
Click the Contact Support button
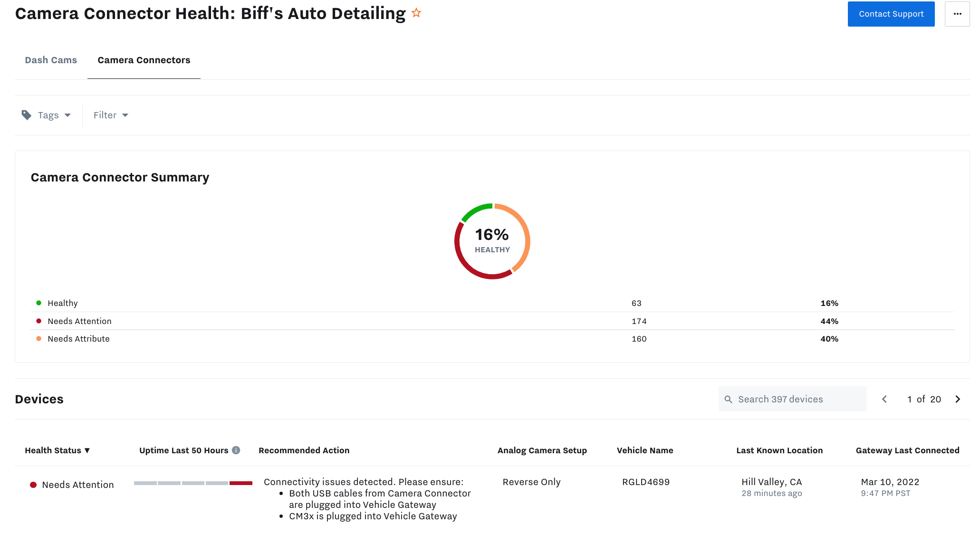pyautogui.click(x=891, y=14)
